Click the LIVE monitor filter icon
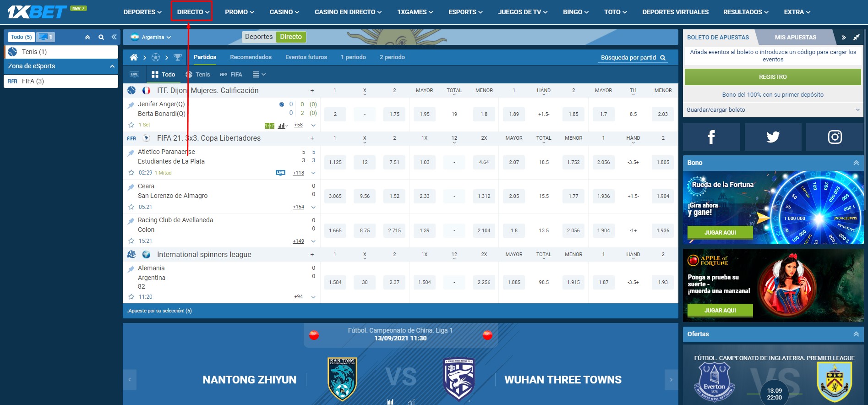This screenshot has height=405, width=868. 134,74
